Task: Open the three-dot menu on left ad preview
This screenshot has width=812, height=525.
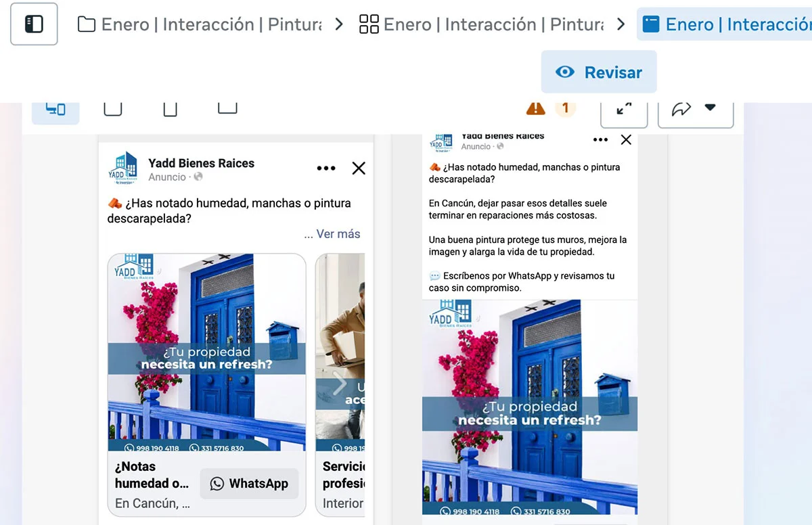Action: pyautogui.click(x=326, y=168)
